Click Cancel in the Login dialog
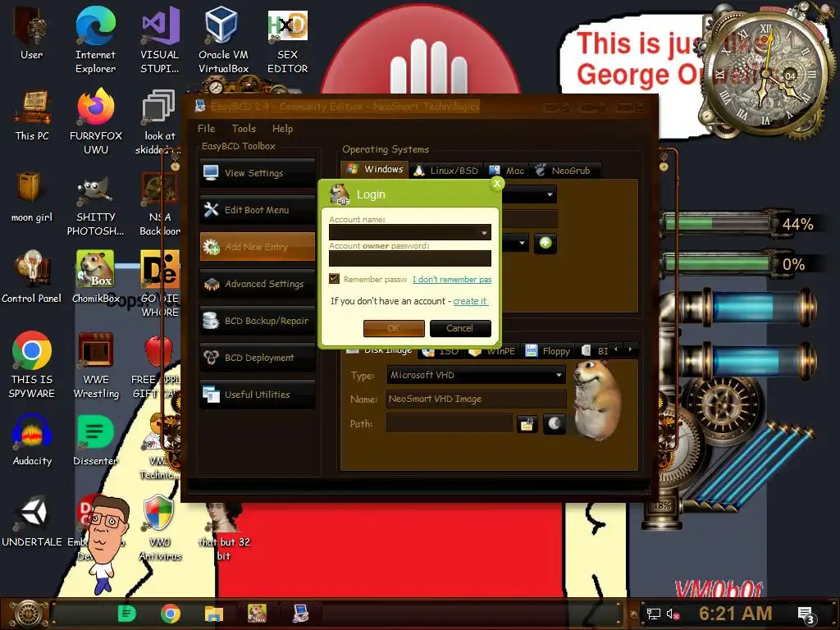Screen dimensions: 840x630 [x=460, y=328]
